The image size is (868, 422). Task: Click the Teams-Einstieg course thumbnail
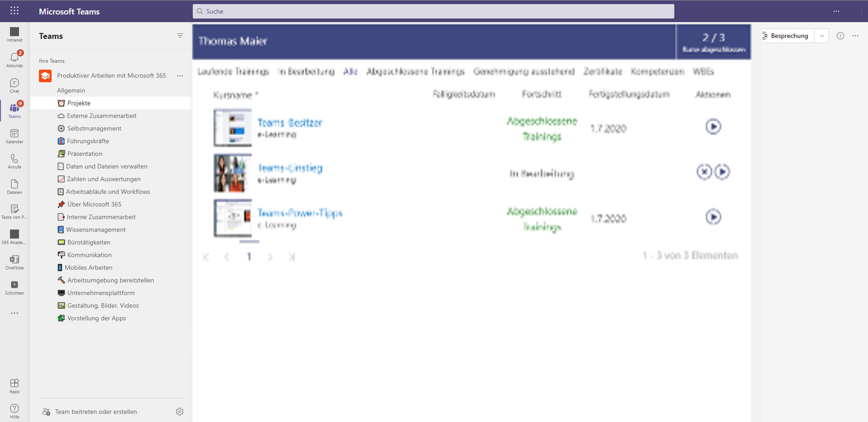point(233,173)
